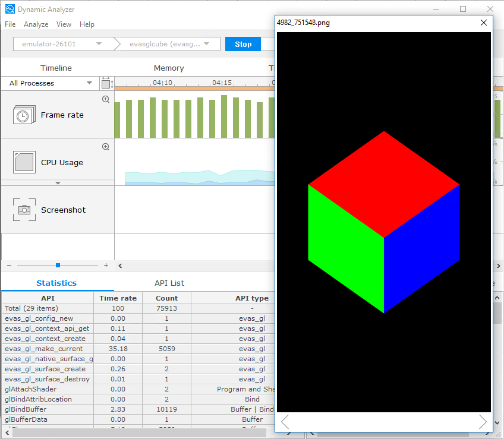This screenshot has height=439, width=504.
Task: Click the Stop tracing button
Action: click(242, 44)
